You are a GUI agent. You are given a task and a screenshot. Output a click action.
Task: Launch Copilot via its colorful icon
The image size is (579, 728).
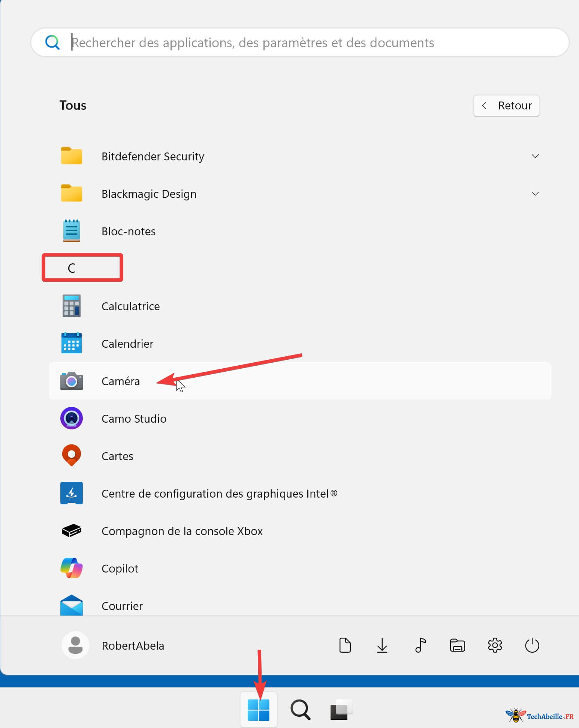[71, 568]
